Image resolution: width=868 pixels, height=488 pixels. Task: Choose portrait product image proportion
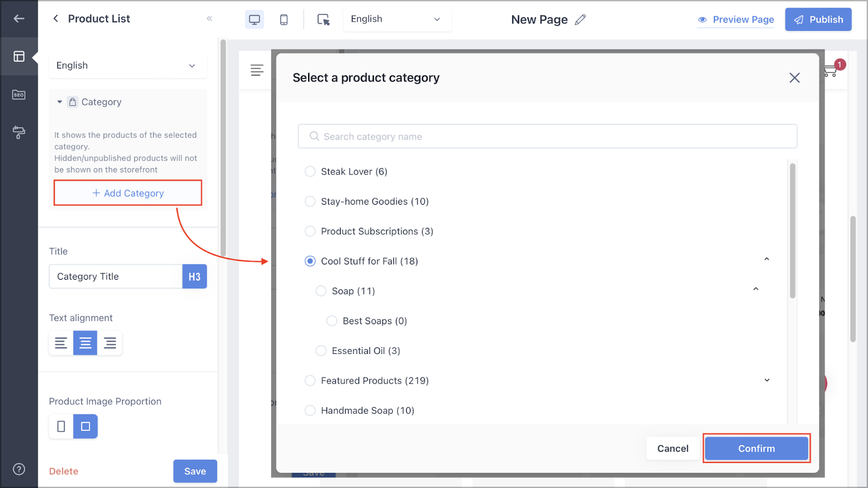coord(61,427)
